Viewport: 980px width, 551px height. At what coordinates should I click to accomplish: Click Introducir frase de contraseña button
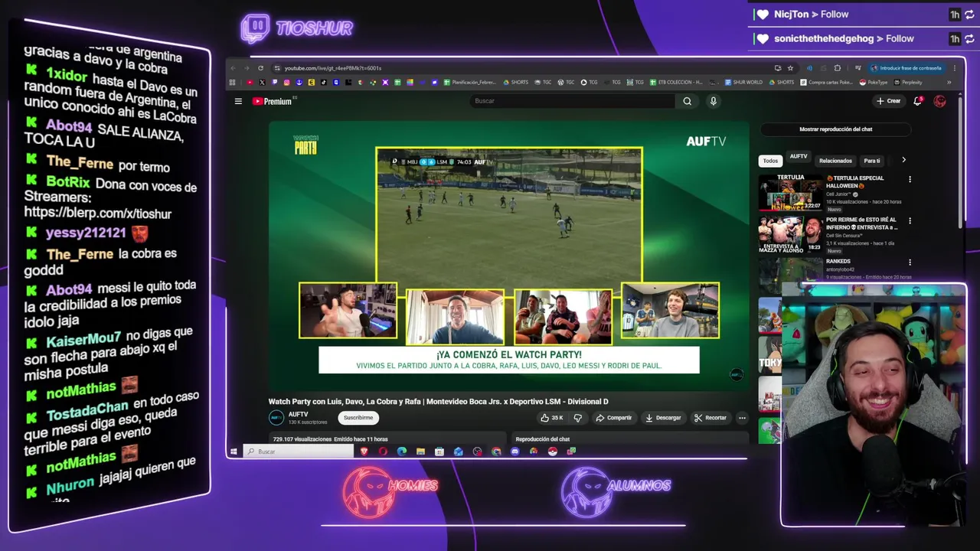tap(906, 68)
